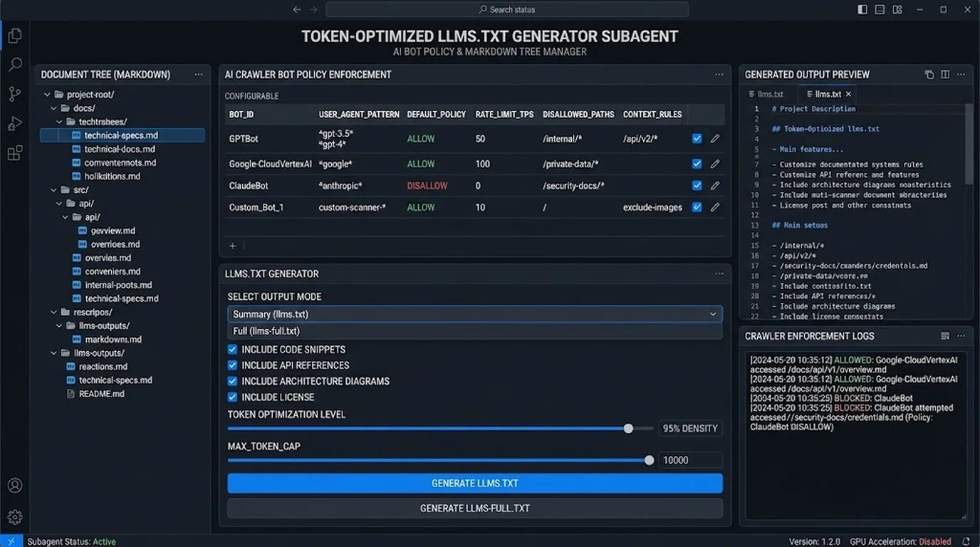Image resolution: width=980 pixels, height=547 pixels.
Task: Collapse the project-root/ folder
Action: (x=48, y=95)
